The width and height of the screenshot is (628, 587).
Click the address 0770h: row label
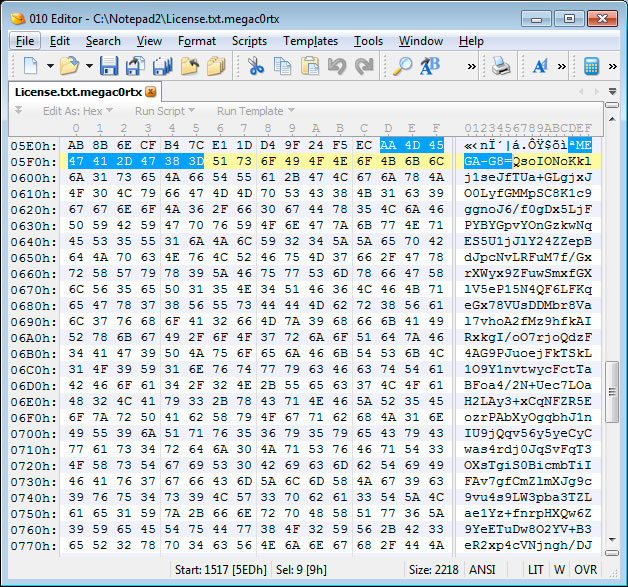(34, 546)
